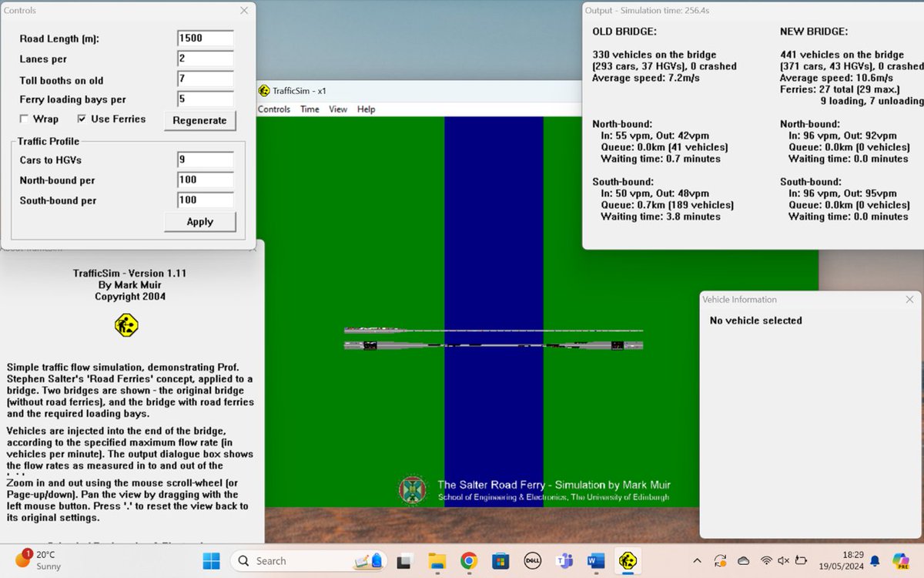
Task: Click 'Waiting time: 3.8 minutes' text
Action: pyautogui.click(x=661, y=217)
